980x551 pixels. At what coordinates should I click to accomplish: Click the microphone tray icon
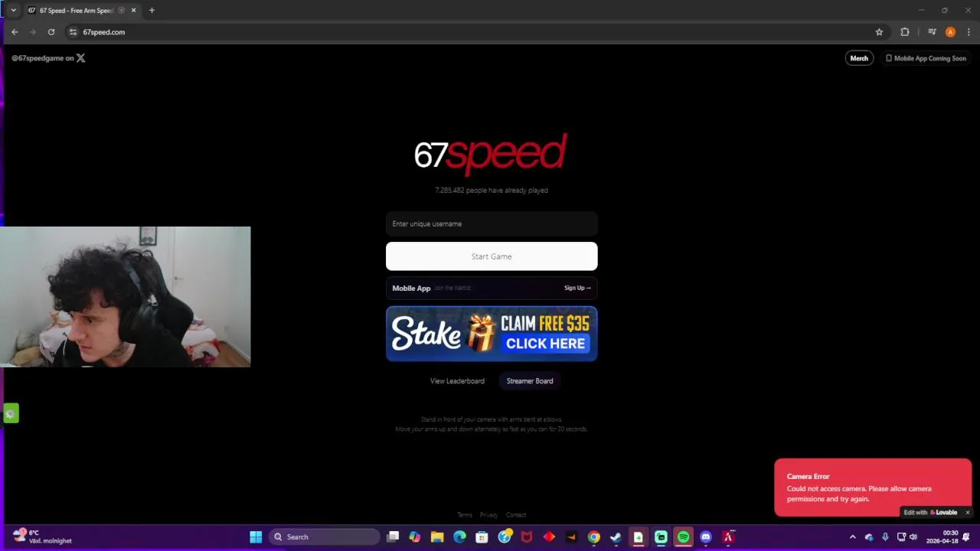pos(885,537)
